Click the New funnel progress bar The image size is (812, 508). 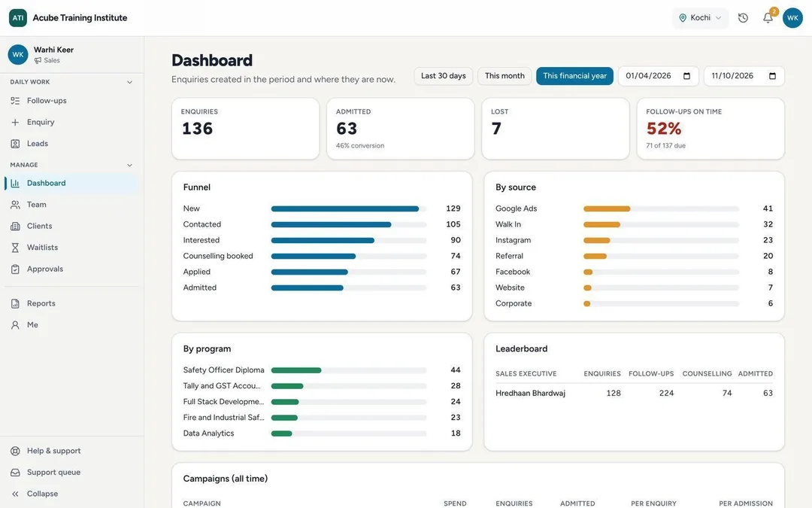click(349, 209)
